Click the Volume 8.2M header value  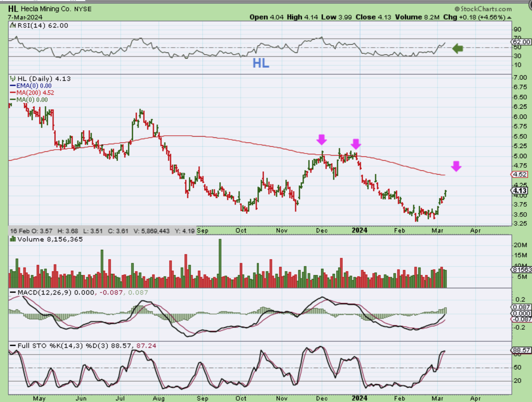point(417,17)
